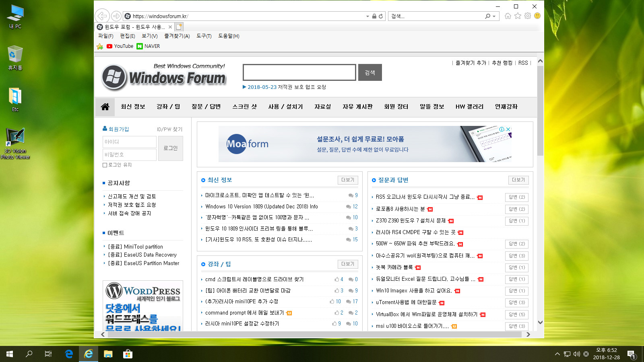Open the action center notification icon
The width and height of the screenshot is (644, 362).
(x=631, y=354)
